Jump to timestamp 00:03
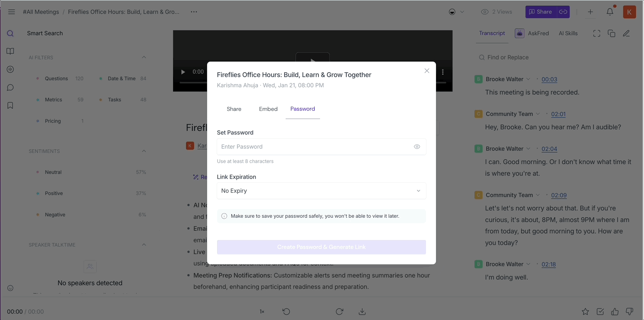The height and width of the screenshot is (320, 644). pos(550,79)
